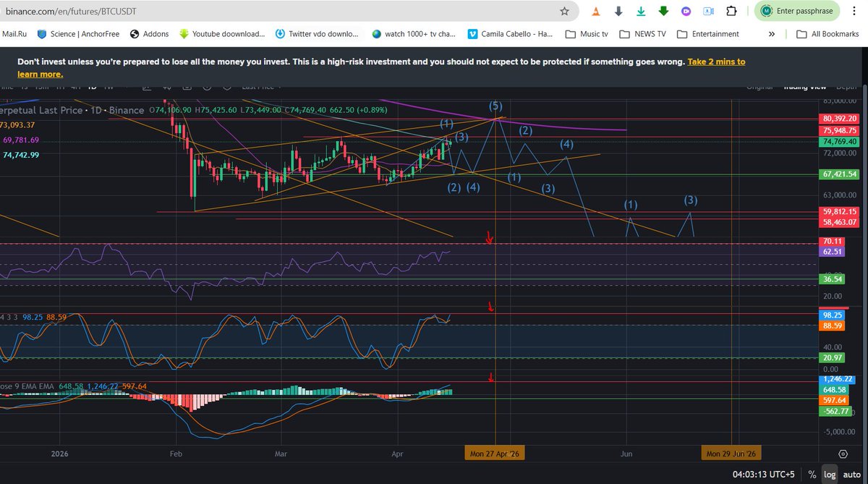Open Chrome three-dot menu

[x=854, y=12]
